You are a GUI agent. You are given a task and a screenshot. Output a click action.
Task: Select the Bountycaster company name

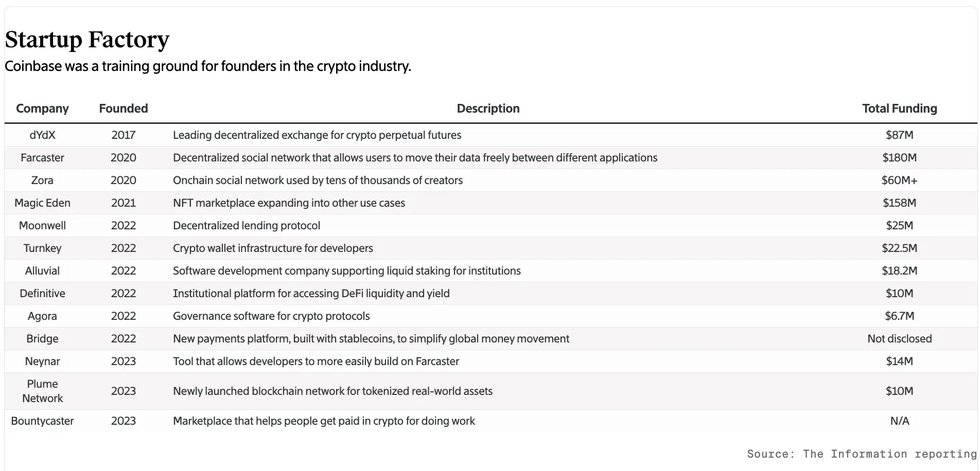click(42, 421)
